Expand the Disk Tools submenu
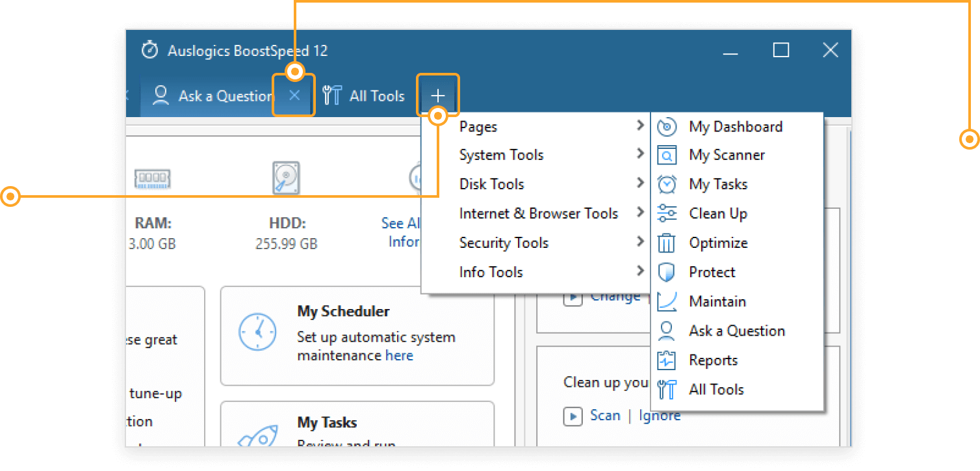The width and height of the screenshot is (980, 471). (x=491, y=185)
